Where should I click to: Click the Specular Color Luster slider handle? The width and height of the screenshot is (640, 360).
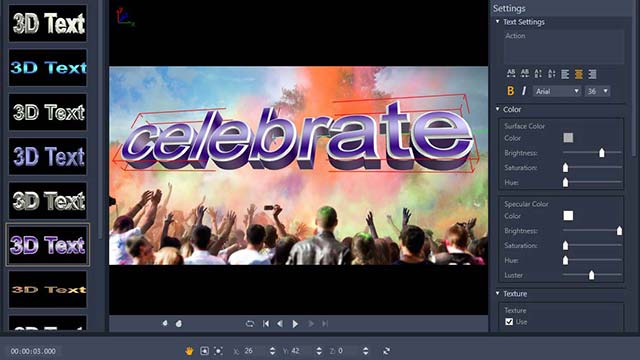[591, 275]
